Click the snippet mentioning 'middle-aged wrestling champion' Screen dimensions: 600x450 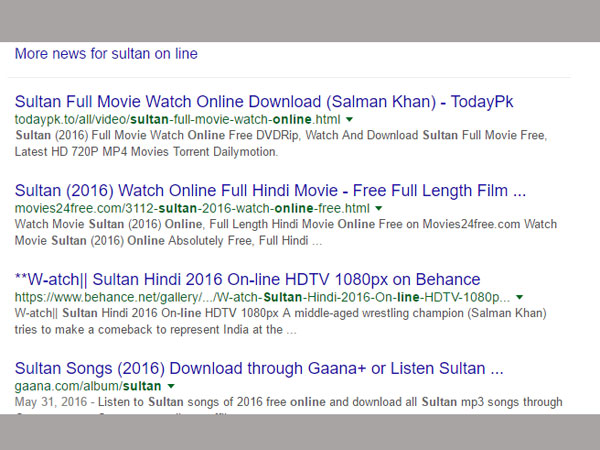[x=280, y=321]
